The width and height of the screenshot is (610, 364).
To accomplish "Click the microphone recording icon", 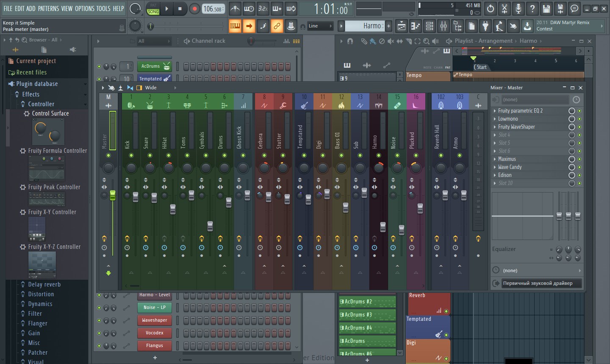I will tap(518, 8).
